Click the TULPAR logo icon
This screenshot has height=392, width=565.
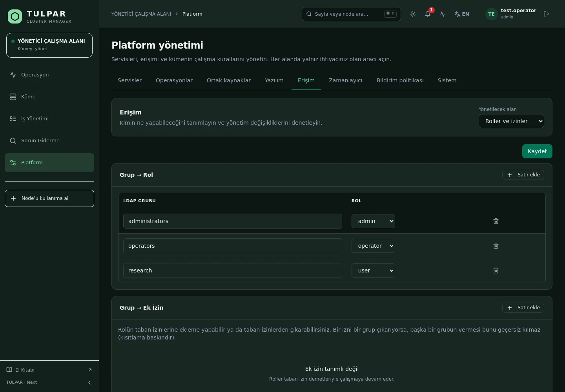coord(15,16)
